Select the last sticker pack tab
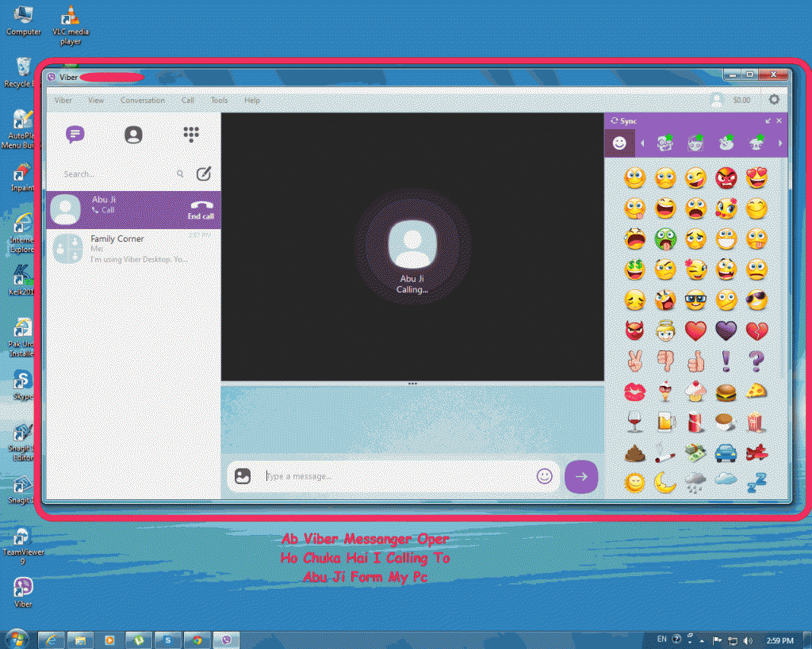 point(756,143)
